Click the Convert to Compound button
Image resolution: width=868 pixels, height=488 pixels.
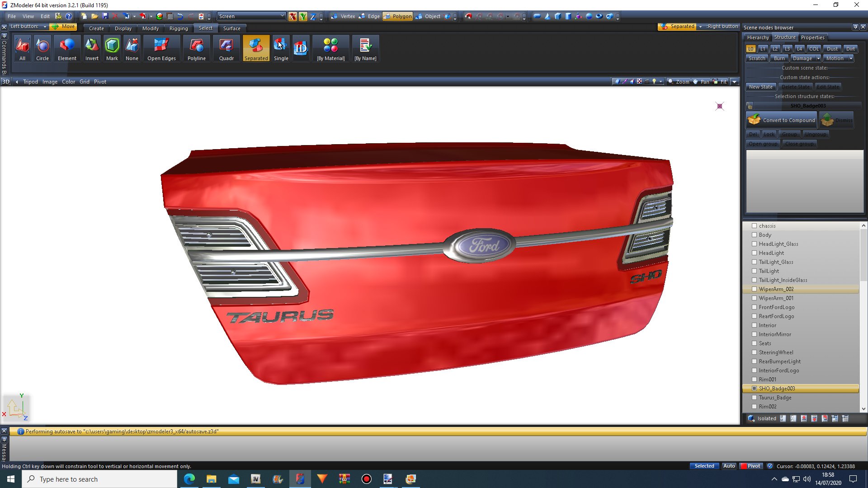click(782, 120)
